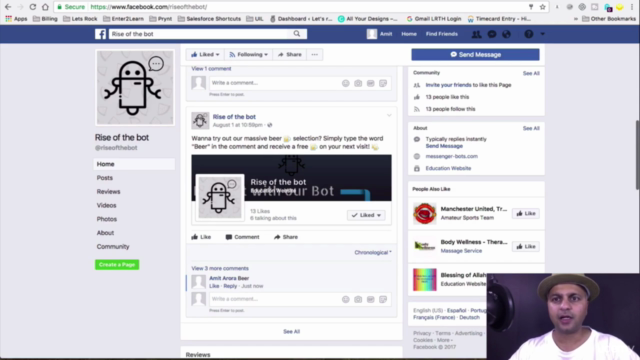
Task: Open notifications globe icon
Action: (x=507, y=34)
